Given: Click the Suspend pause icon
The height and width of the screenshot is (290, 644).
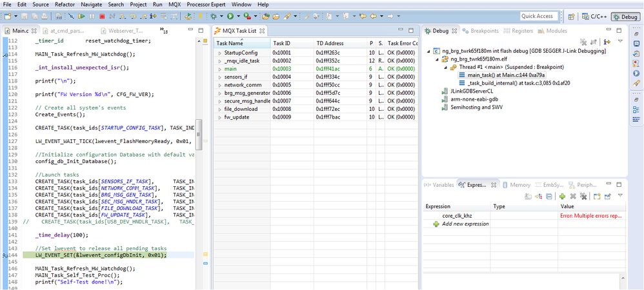Looking at the screenshot, I should click(x=92, y=16).
